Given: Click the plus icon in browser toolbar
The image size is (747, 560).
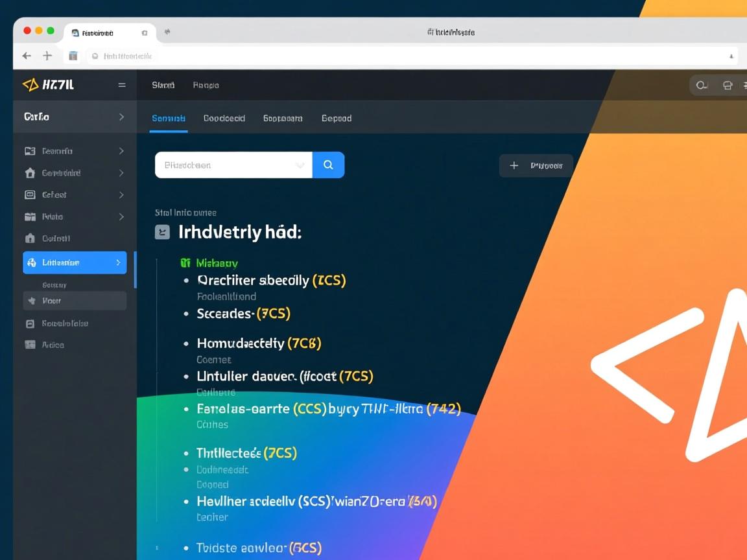Looking at the screenshot, I should (47, 56).
